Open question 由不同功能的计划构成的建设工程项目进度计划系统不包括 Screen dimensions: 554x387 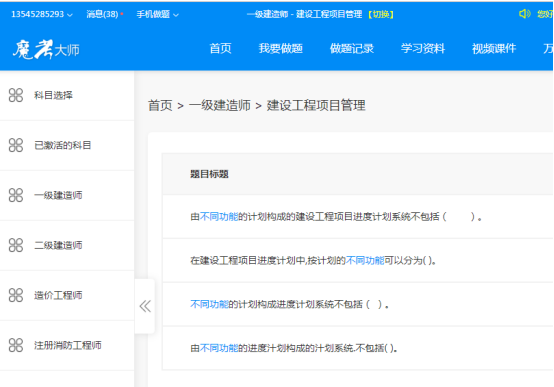(x=336, y=217)
